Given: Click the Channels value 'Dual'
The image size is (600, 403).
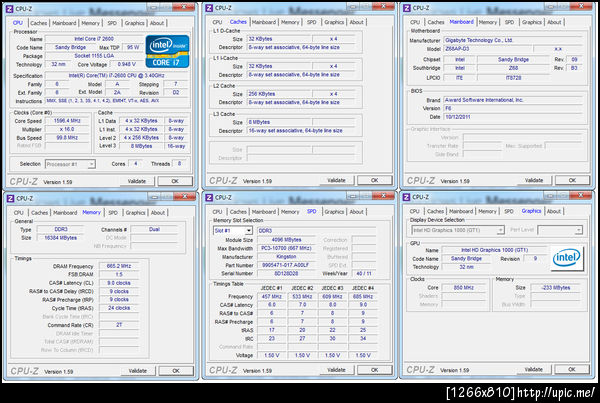Looking at the screenshot, I should point(155,230).
